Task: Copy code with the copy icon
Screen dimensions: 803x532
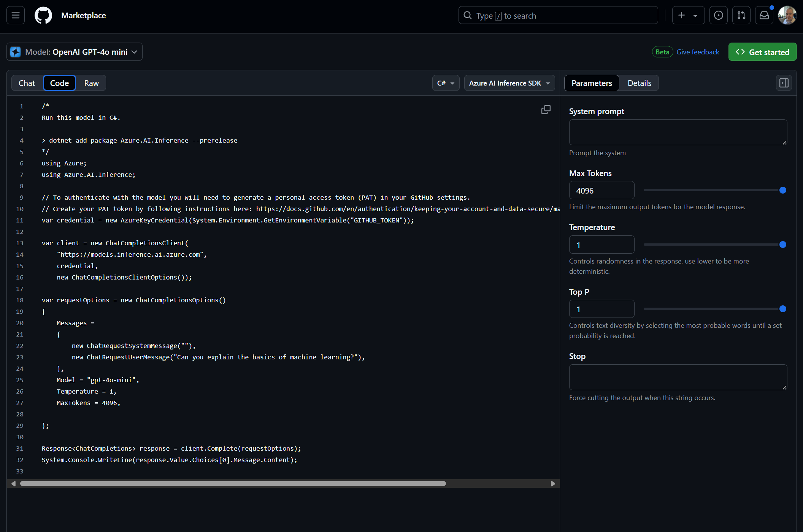Action: (546, 110)
